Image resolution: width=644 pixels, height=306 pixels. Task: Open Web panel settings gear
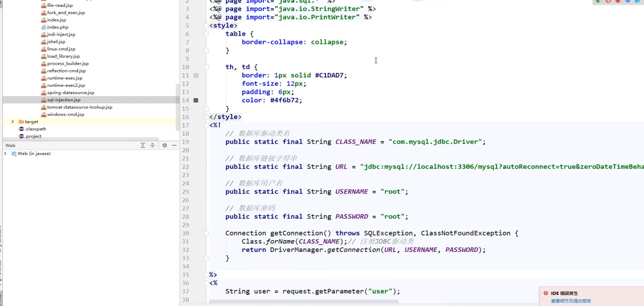165,145
